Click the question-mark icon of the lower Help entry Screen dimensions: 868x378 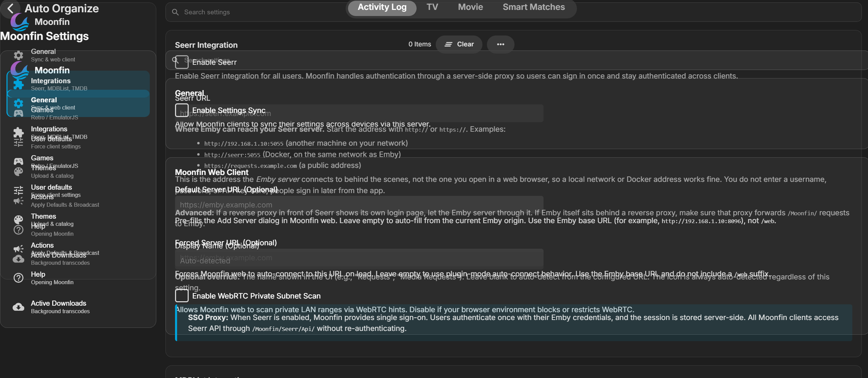(18, 278)
